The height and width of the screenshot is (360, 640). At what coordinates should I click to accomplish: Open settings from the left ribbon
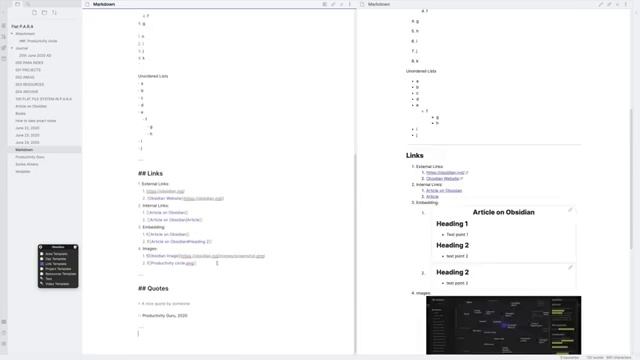click(4, 344)
